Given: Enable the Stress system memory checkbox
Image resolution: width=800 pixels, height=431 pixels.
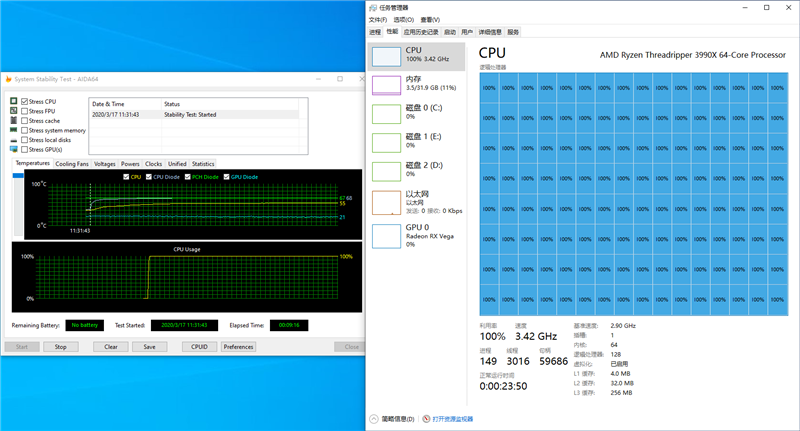Looking at the screenshot, I should tap(24, 131).
